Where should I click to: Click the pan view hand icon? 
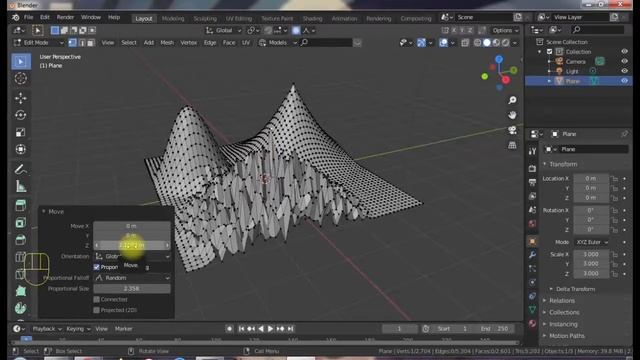pos(512,115)
